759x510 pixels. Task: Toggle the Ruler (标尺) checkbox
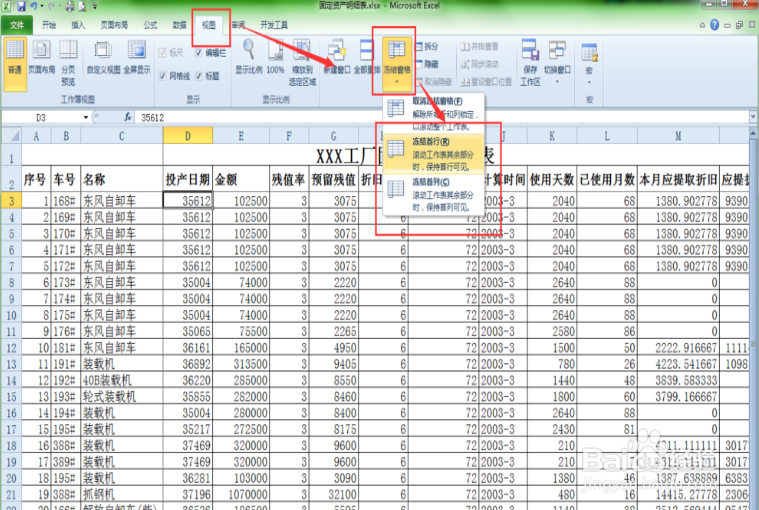[163, 53]
